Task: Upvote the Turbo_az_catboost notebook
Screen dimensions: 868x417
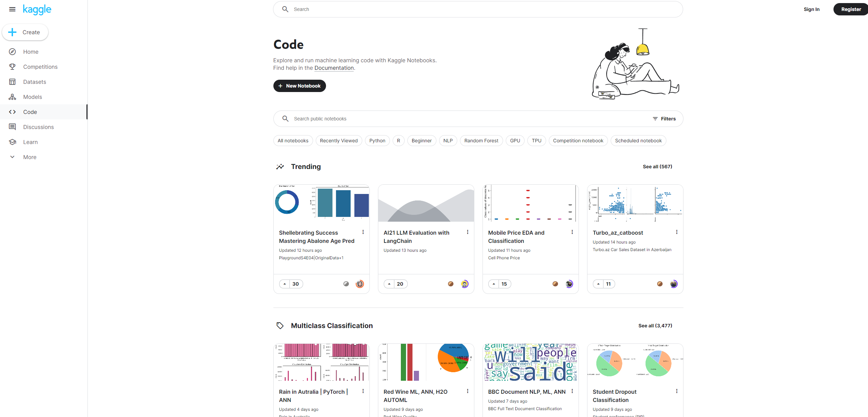Action: point(598,284)
